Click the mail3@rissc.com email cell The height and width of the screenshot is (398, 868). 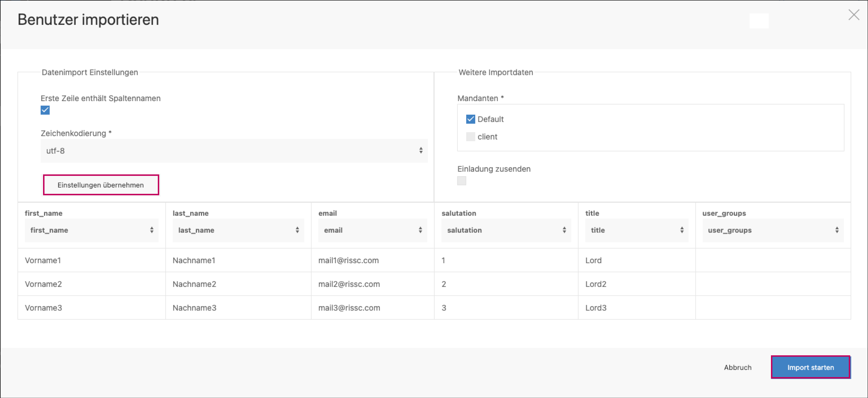click(349, 308)
